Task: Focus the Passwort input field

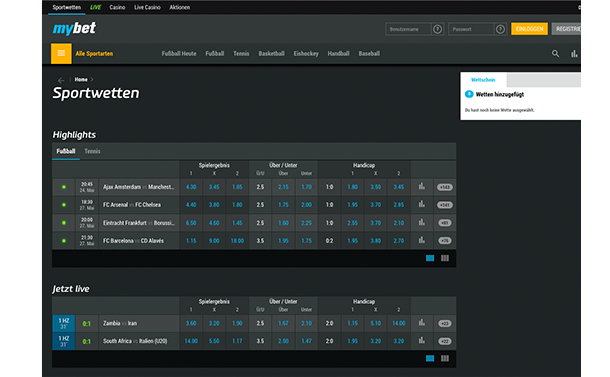Action: pyautogui.click(x=471, y=29)
